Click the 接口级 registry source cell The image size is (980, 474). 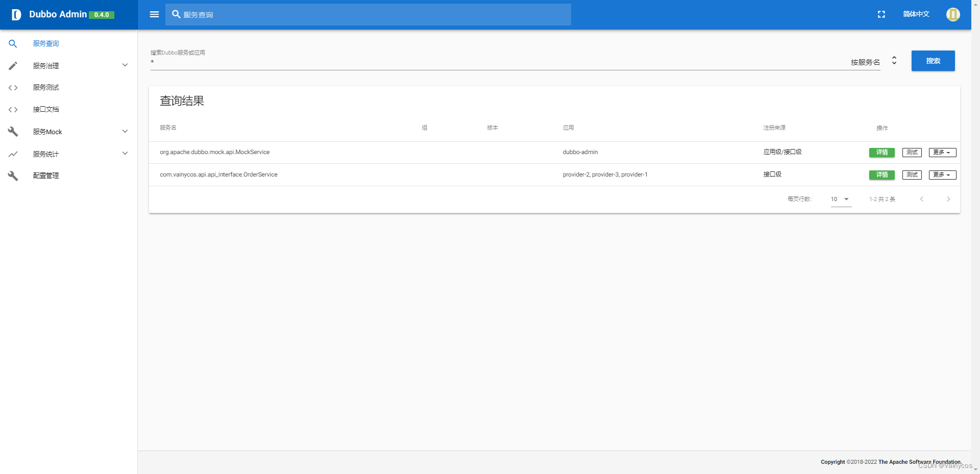coord(772,174)
